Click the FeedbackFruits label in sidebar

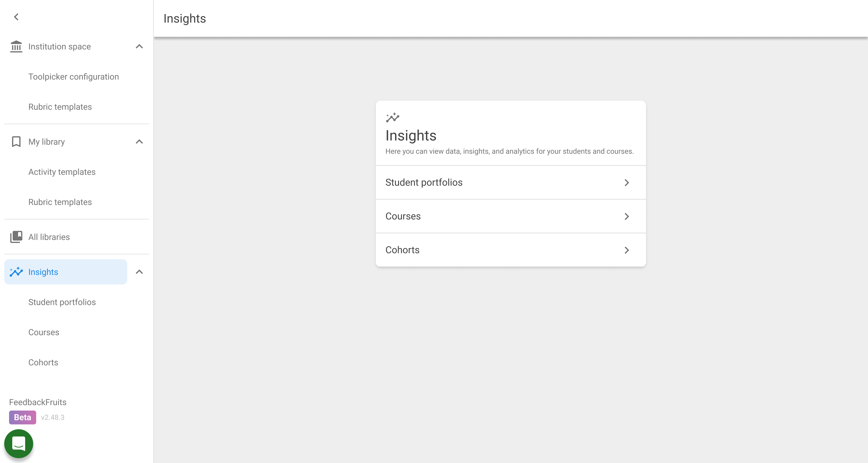click(38, 402)
